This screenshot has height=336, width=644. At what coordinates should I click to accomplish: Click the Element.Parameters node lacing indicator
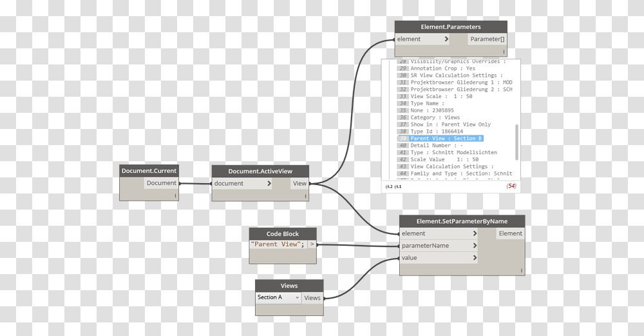pyautogui.click(x=504, y=50)
